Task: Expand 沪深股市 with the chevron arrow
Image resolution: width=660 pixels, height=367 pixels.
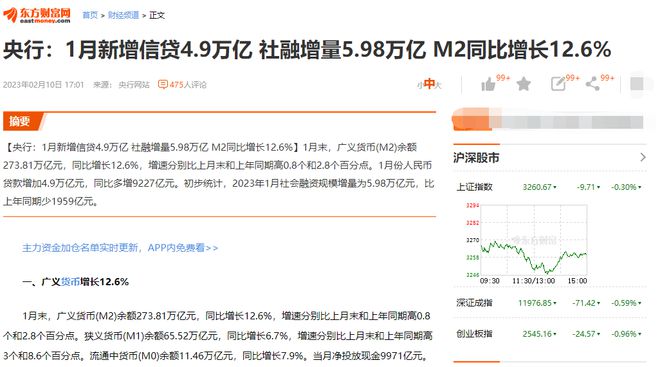Action: pyautogui.click(x=643, y=157)
